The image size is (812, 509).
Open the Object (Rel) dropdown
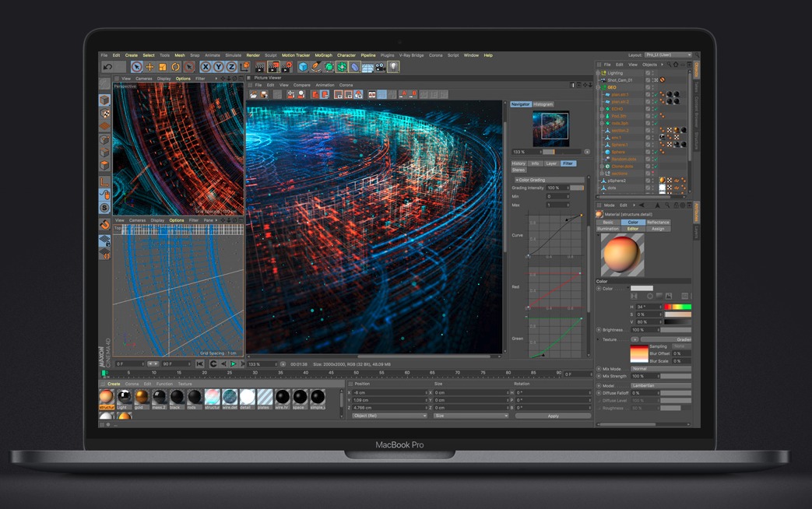[389, 416]
